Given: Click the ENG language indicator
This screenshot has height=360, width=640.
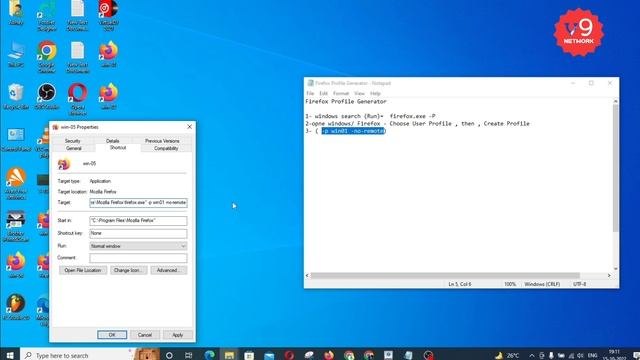Looking at the screenshot, I should coord(592,356).
